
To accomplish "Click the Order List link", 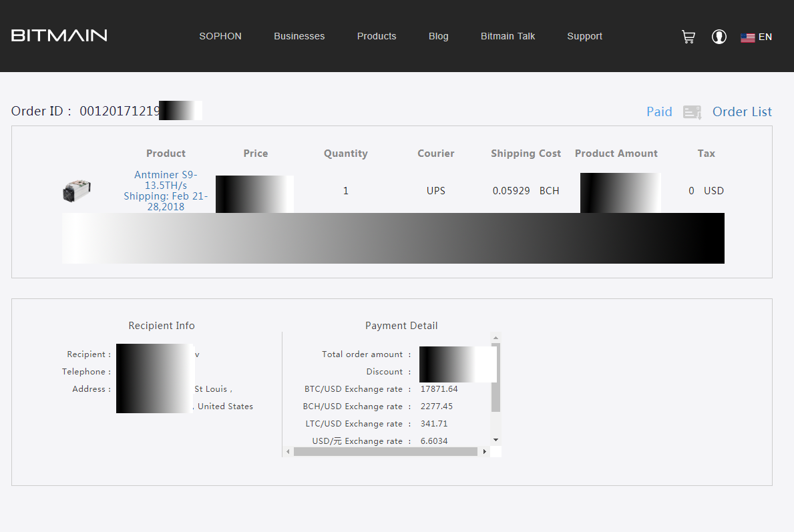I will 742,111.
